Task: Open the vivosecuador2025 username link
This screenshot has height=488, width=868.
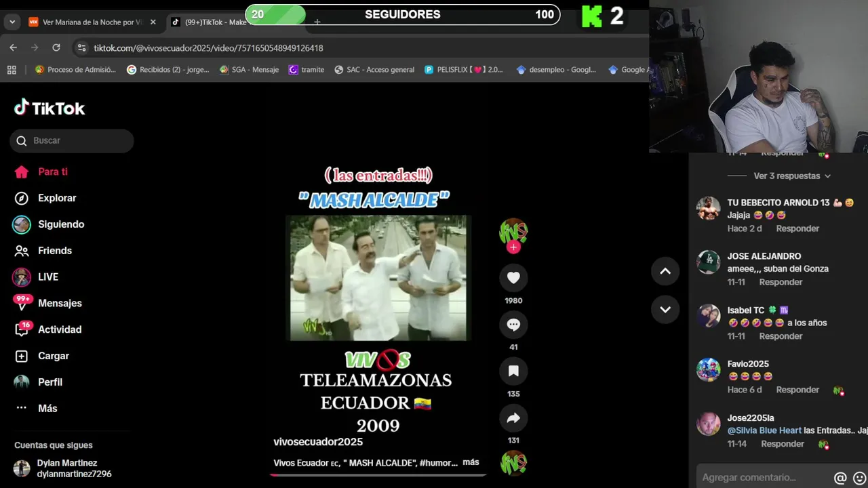Action: pos(318,442)
